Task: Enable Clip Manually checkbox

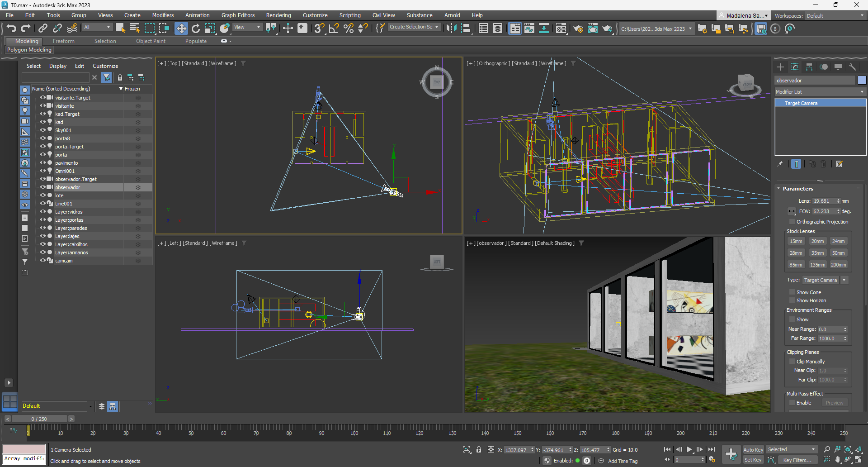Action: click(792, 362)
